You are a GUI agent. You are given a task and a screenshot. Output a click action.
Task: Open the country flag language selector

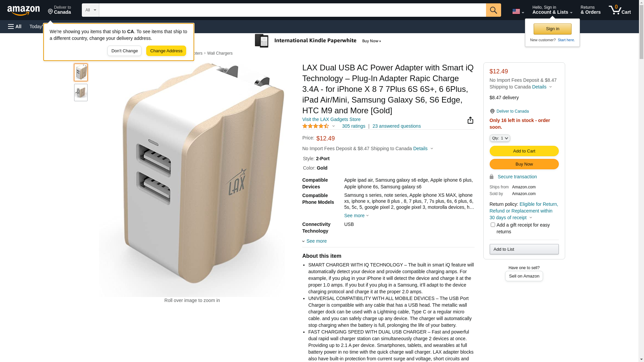coord(518,11)
